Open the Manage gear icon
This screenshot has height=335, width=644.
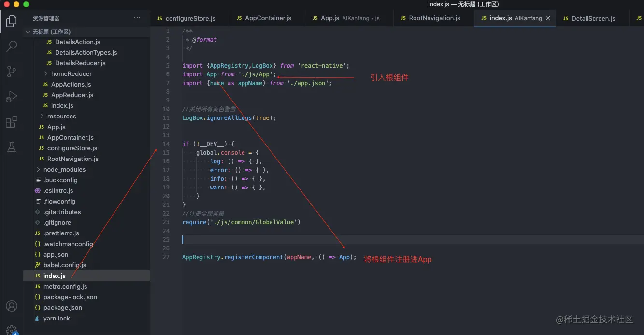[x=12, y=330]
